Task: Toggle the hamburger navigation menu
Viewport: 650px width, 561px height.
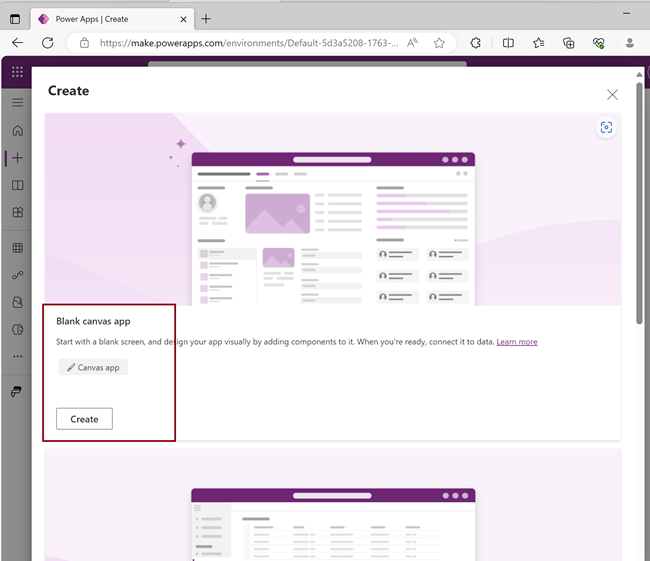Action: coord(17,102)
